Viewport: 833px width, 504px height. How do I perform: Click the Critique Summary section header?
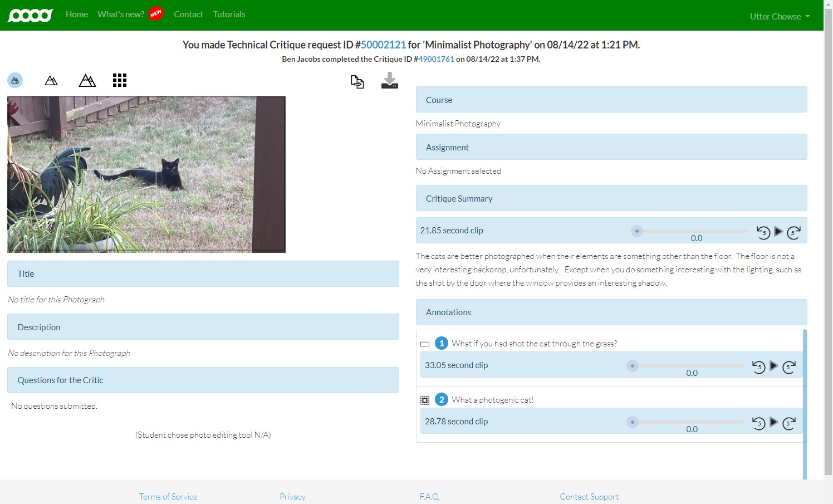tap(611, 198)
